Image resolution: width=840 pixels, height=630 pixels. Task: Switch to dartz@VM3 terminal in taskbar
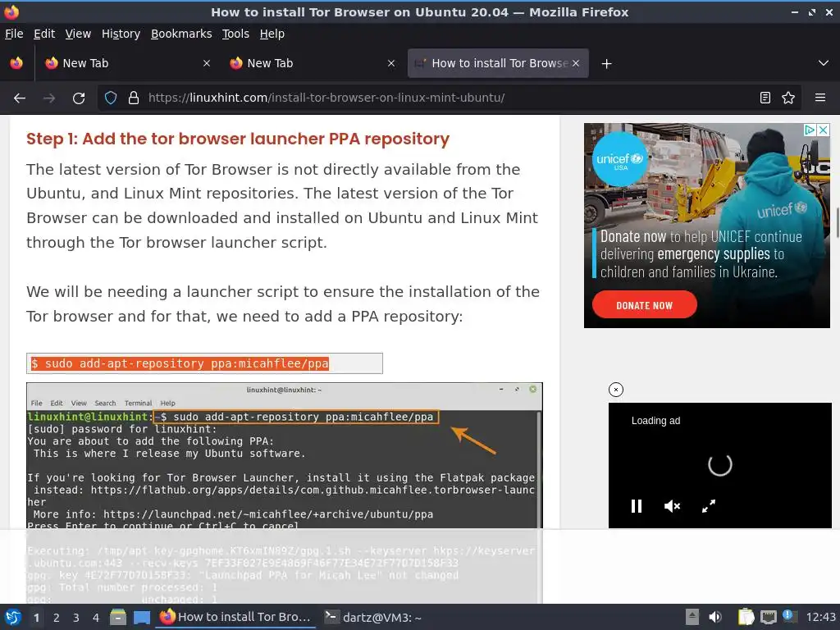[374, 617]
